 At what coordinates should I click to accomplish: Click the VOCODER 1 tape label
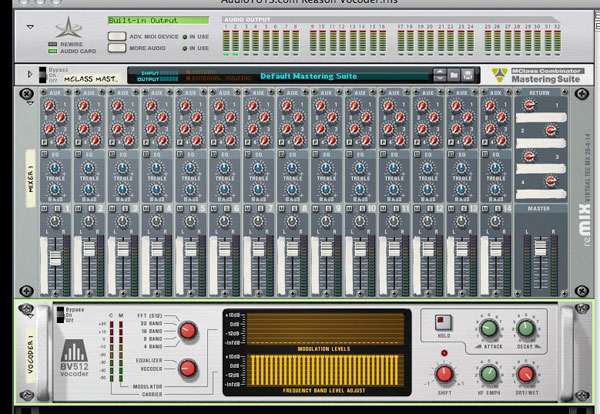[x=31, y=355]
